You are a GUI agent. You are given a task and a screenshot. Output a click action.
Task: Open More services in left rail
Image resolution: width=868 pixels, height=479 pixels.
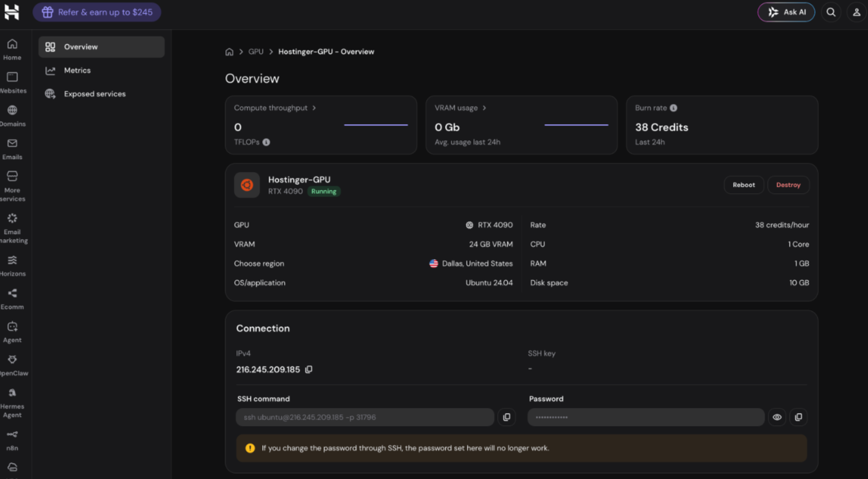pos(12,185)
